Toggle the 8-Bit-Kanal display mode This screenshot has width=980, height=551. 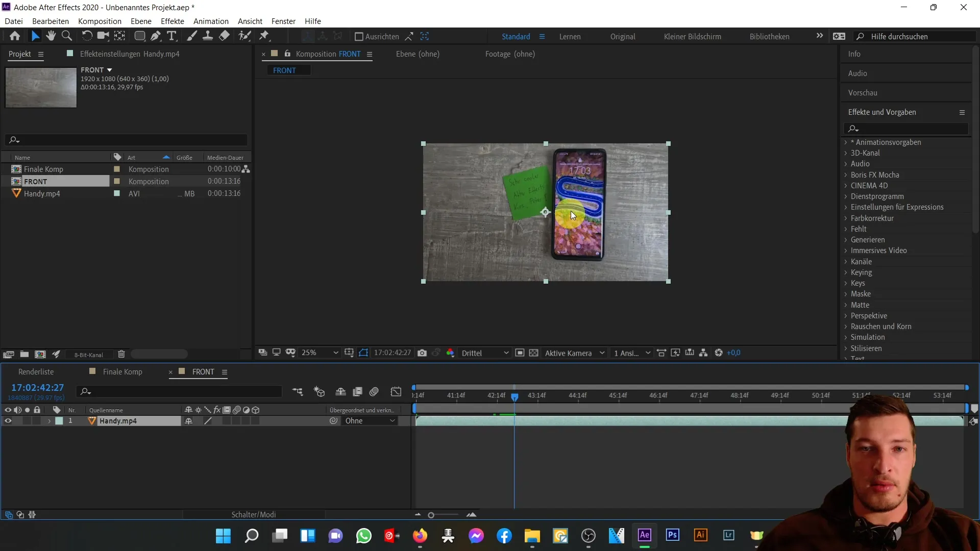tap(88, 355)
